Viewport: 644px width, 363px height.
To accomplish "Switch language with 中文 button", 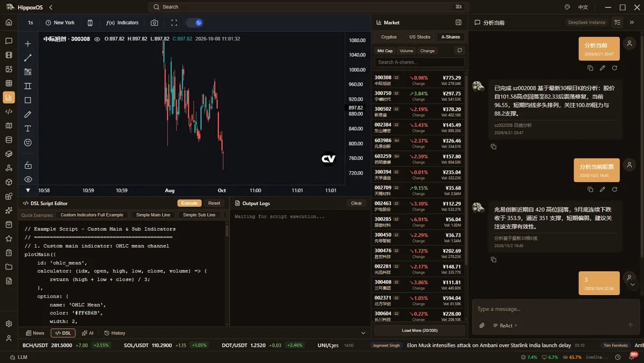I will 583,7.
